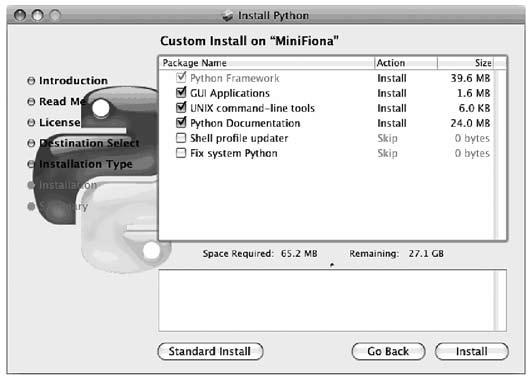The height and width of the screenshot is (379, 532).
Task: Click inside the empty package description box
Action: coord(326,300)
